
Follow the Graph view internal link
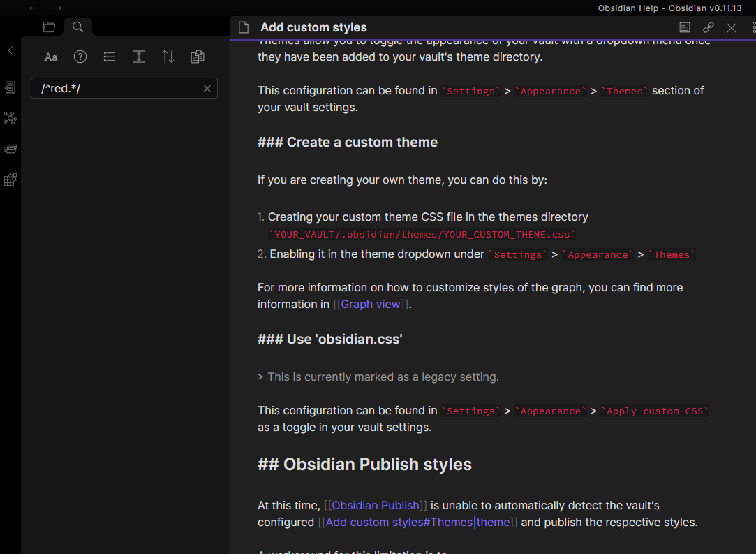(370, 304)
